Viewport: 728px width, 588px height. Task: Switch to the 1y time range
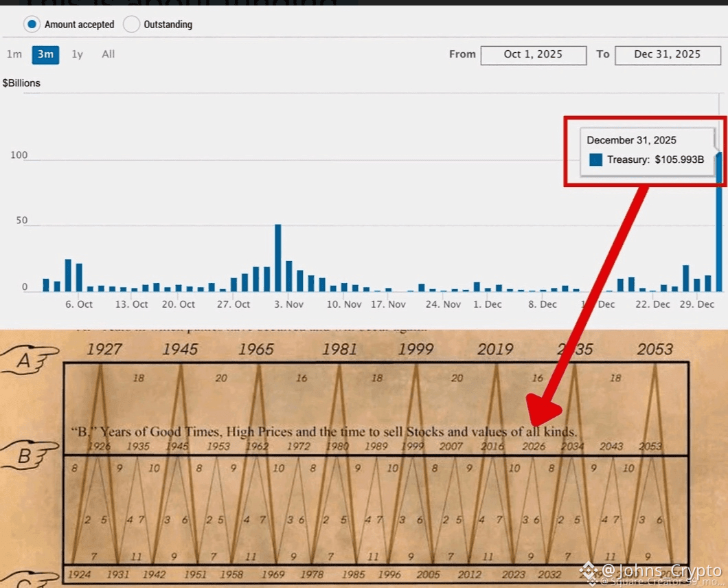[x=78, y=54]
